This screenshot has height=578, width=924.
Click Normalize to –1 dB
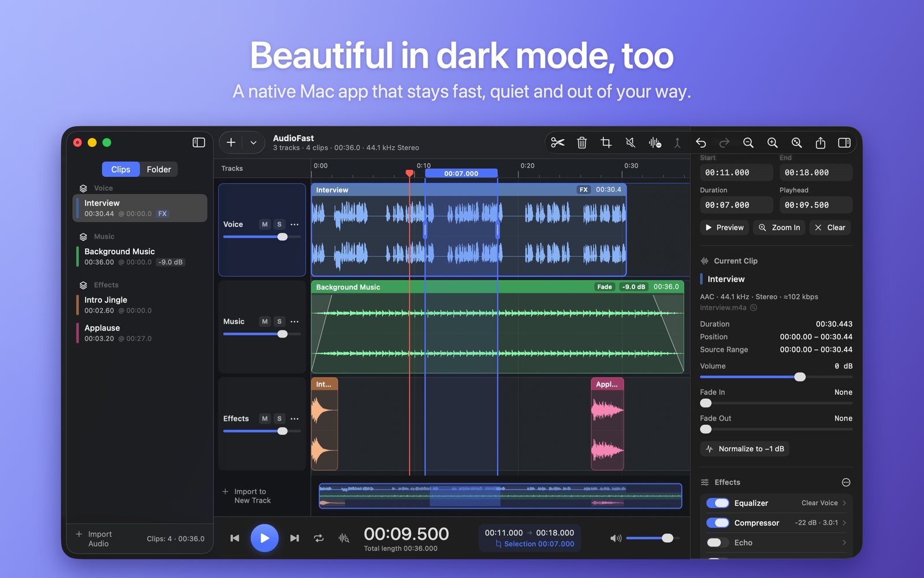[x=745, y=449]
